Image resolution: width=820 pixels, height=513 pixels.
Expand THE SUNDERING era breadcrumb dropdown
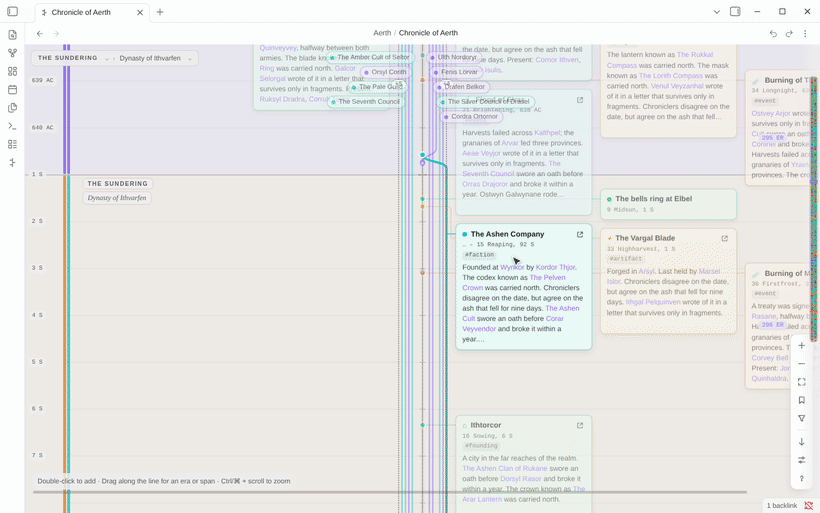[x=107, y=59]
